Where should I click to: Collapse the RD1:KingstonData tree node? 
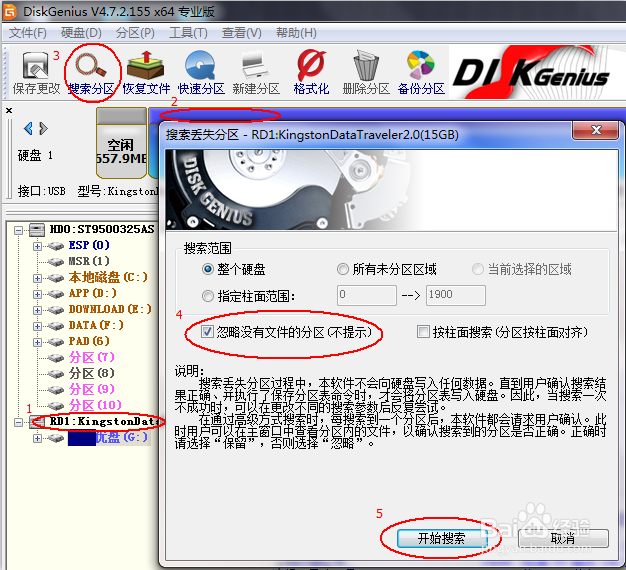(18, 422)
